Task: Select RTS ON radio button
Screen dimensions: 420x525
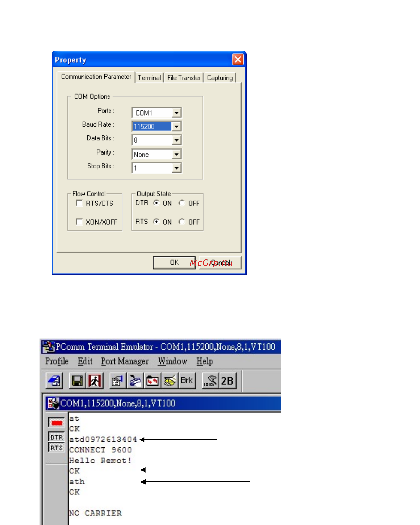Action: click(156, 222)
